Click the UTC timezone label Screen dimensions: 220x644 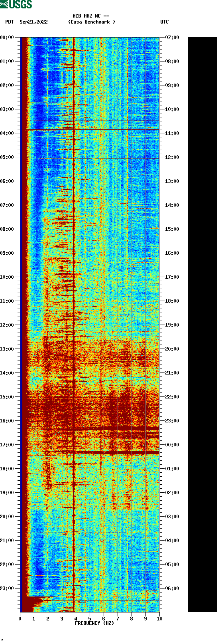point(165,22)
